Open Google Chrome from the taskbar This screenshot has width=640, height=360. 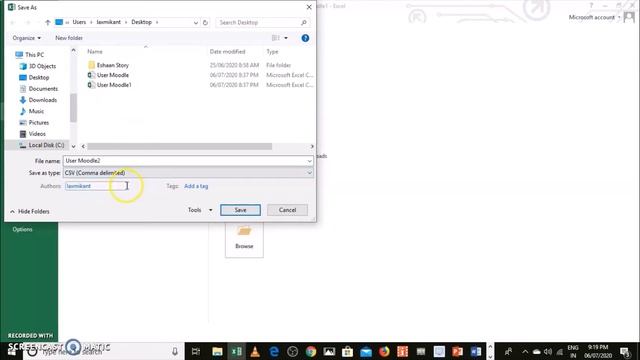click(x=311, y=351)
